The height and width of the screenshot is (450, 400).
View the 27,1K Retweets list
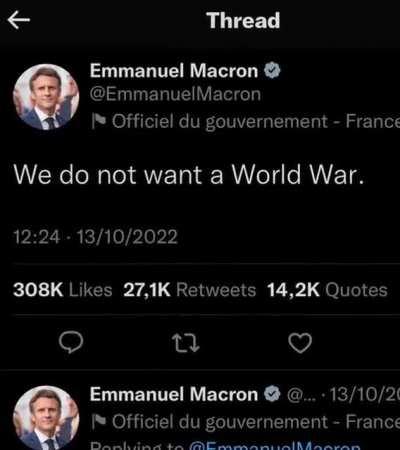point(190,290)
